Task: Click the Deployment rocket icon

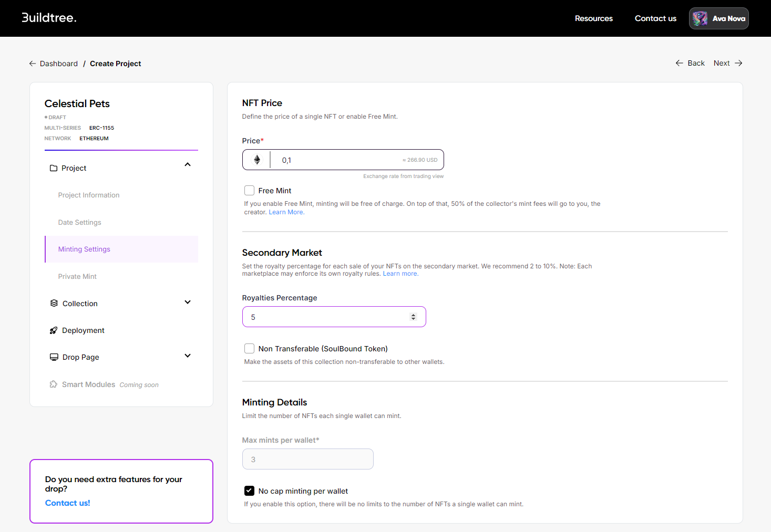Action: click(54, 330)
